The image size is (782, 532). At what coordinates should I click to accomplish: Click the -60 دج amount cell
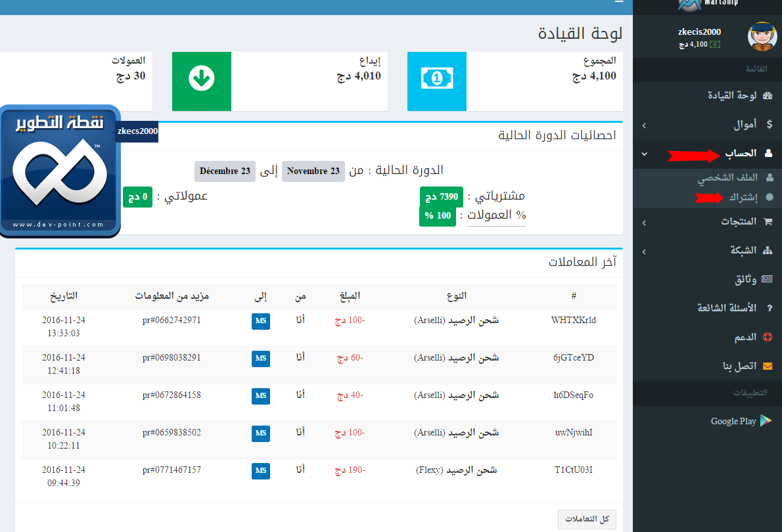pos(350,358)
